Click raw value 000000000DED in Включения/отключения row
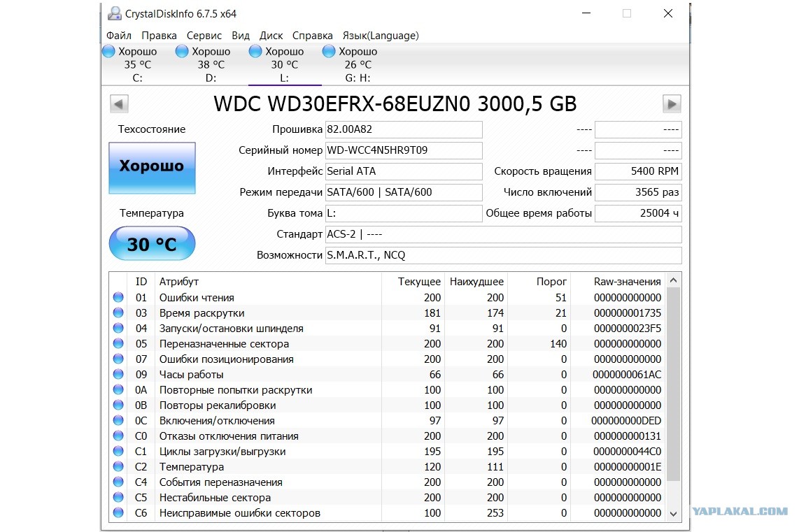806x532 pixels. pyautogui.click(x=626, y=421)
